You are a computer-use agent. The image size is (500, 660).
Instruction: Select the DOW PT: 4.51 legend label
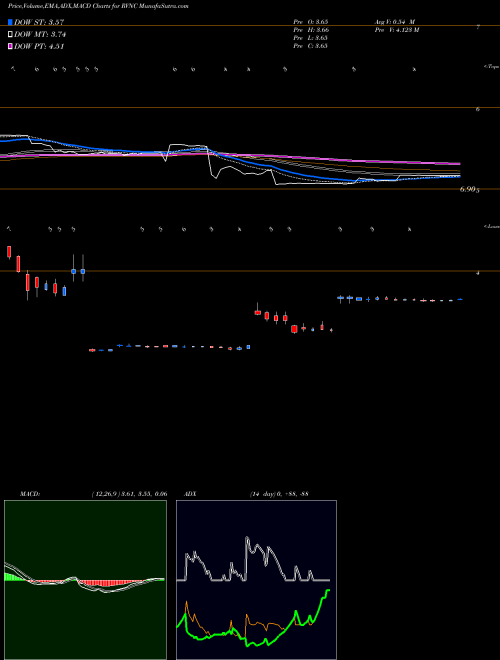[39, 46]
